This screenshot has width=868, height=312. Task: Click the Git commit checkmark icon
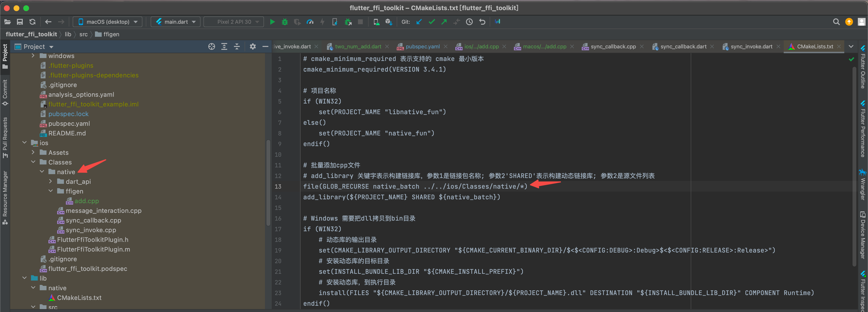[432, 22]
